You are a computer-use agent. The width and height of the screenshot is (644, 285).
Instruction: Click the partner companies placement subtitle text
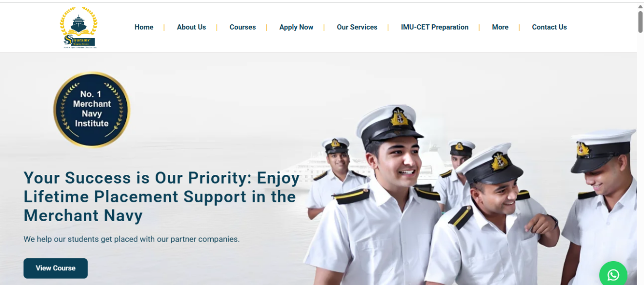coord(132,239)
